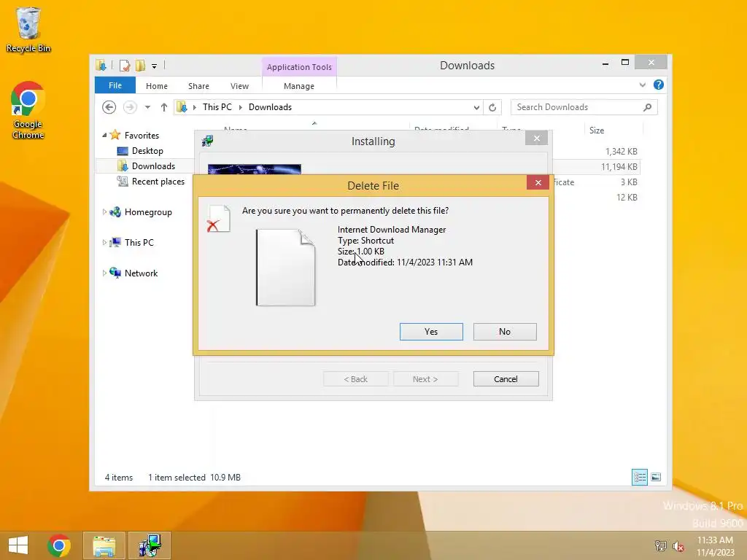The width and height of the screenshot is (747, 560).
Task: Expand the ribbon with the chevron
Action: coord(642,85)
